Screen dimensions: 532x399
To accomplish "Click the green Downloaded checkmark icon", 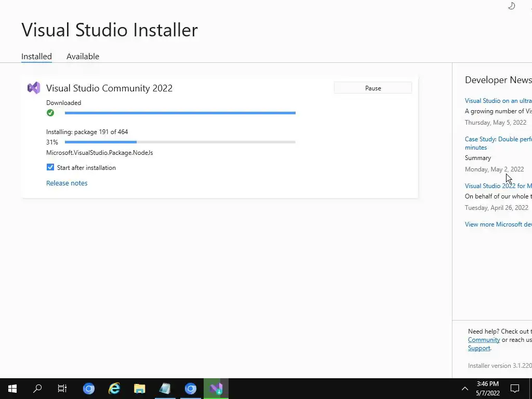I will click(50, 113).
